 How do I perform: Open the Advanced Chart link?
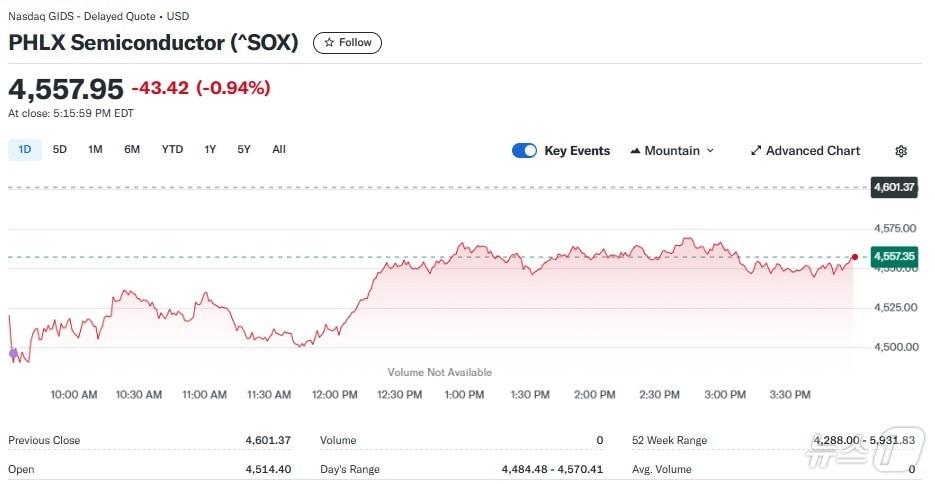tap(812, 151)
